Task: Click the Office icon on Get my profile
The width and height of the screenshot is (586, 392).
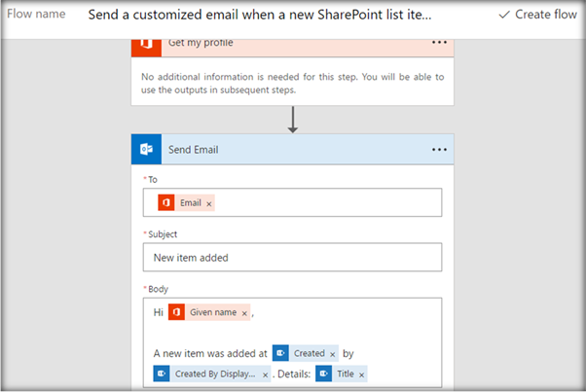Action: 147,43
